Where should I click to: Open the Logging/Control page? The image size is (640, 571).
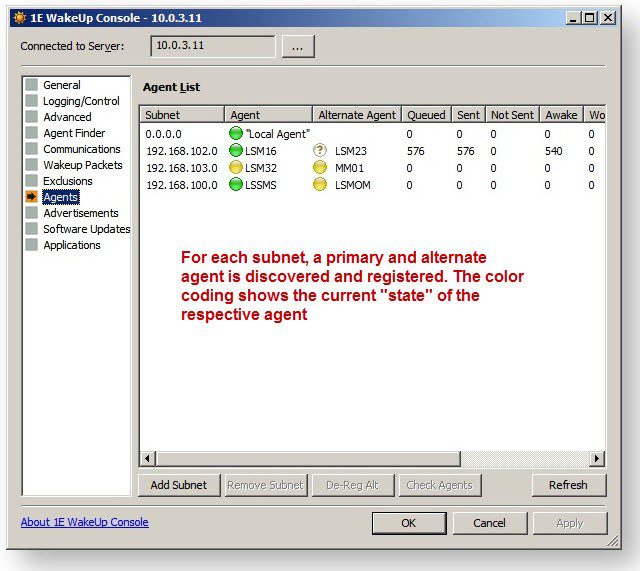pyautogui.click(x=81, y=101)
